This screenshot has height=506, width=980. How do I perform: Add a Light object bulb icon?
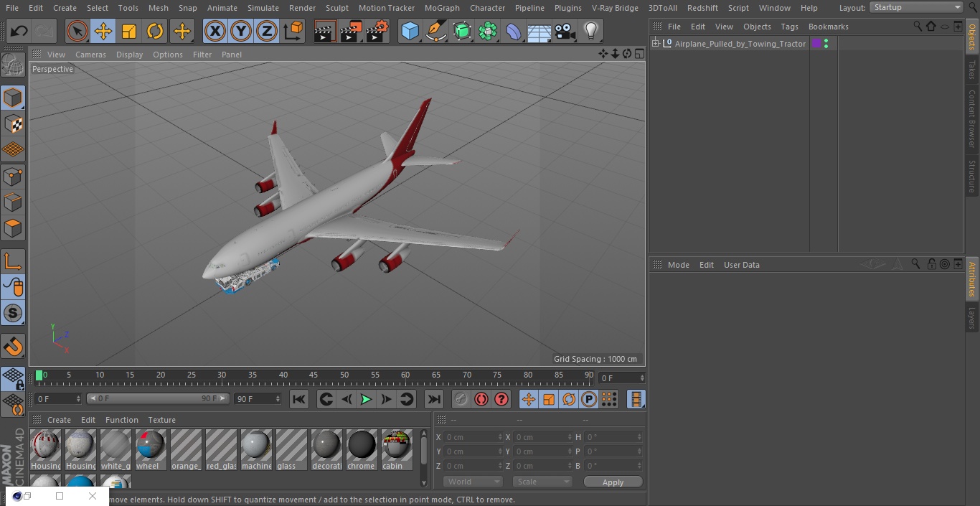(x=591, y=31)
